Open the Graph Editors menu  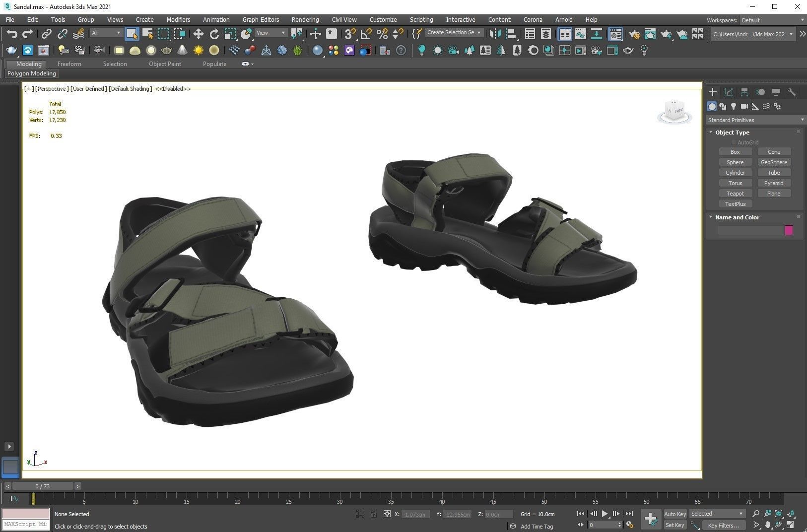[261, 20]
